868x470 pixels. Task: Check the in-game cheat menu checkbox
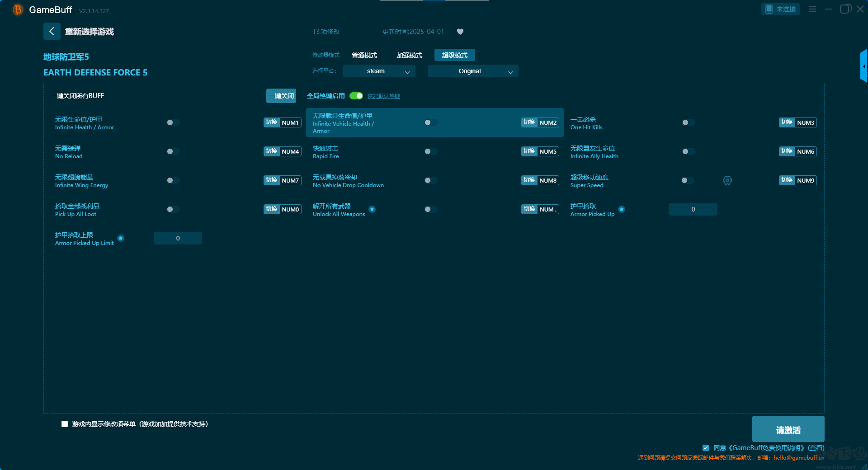[x=65, y=424]
